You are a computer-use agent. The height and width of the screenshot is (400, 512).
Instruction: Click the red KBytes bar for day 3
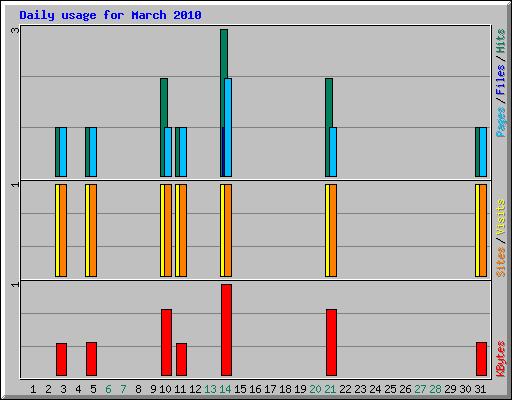point(61,359)
